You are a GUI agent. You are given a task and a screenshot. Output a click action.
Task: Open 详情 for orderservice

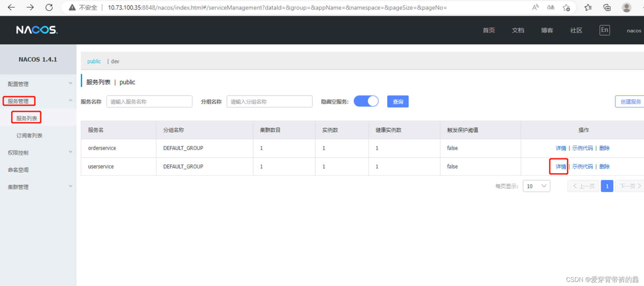point(561,148)
